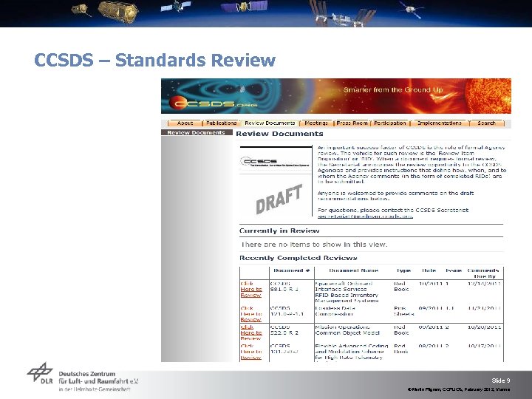Select the Spacecraft Onboard Interface Services document name
The width and height of the screenshot is (532, 399).
click(x=347, y=292)
